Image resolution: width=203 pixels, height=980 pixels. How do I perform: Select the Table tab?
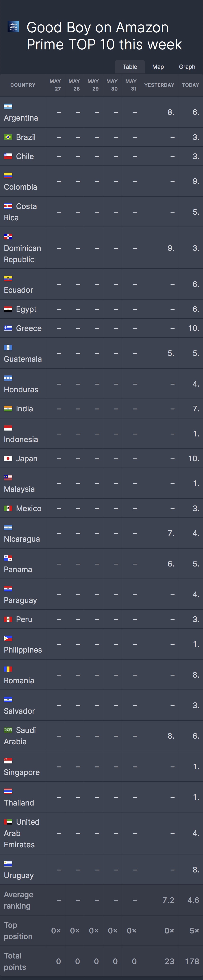coord(130,67)
